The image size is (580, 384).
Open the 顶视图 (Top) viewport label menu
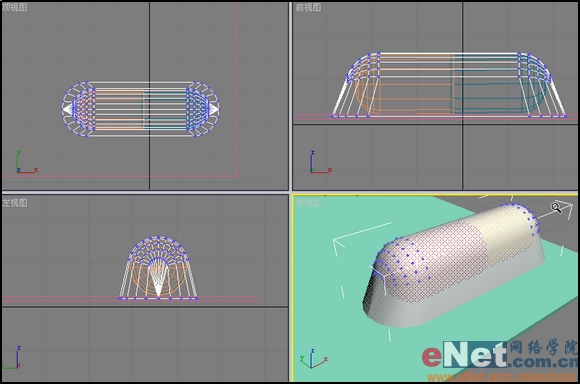[x=14, y=7]
